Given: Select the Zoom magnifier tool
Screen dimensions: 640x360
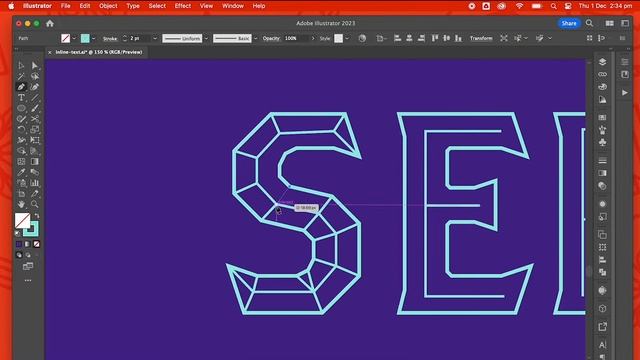Looking at the screenshot, I should click(35, 204).
